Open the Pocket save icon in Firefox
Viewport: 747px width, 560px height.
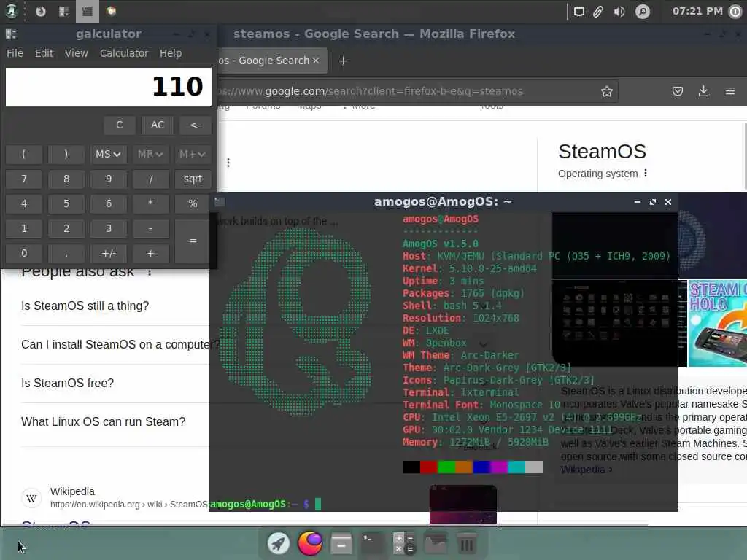coord(678,91)
